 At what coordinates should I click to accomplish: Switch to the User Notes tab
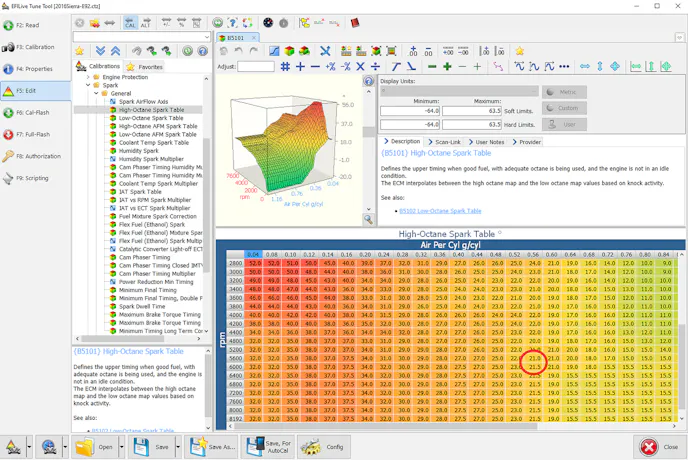coord(490,142)
